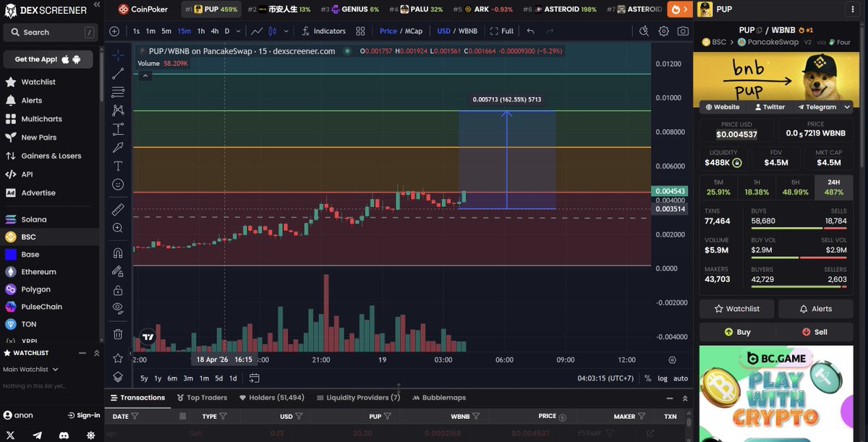Toggle log scale on price axis
Screen dimensions: 868x442
coord(663,378)
